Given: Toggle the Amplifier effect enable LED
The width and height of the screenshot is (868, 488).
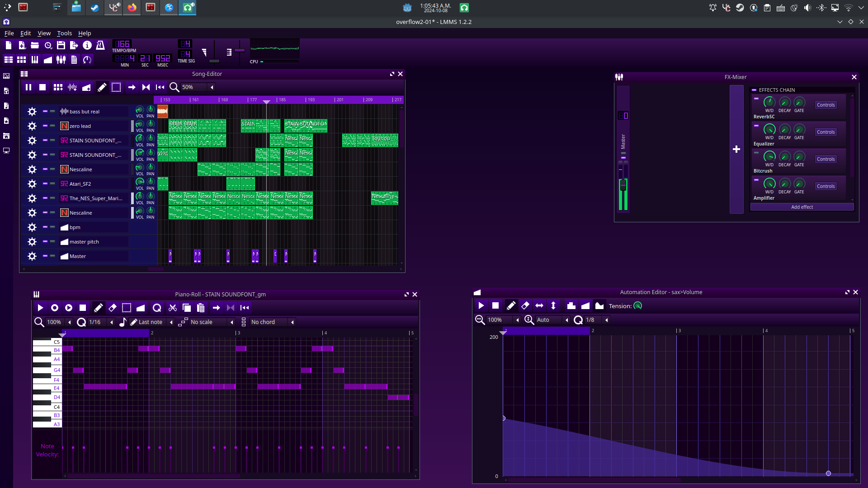Looking at the screenshot, I should point(756,179).
